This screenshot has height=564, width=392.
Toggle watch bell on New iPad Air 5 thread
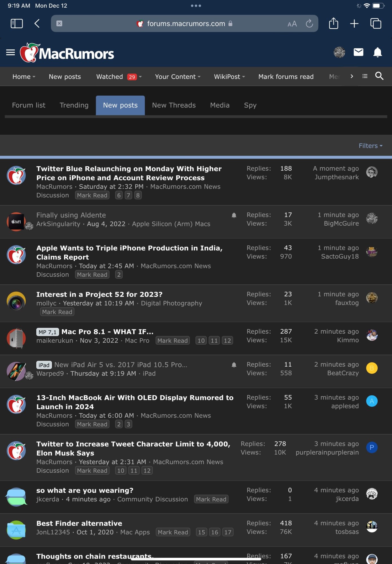point(234,365)
